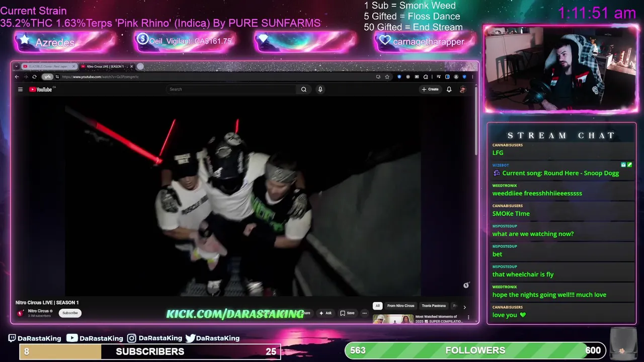Screen dimensions: 644x362
Task: Open the media control toolbar icon
Action: 439,77
